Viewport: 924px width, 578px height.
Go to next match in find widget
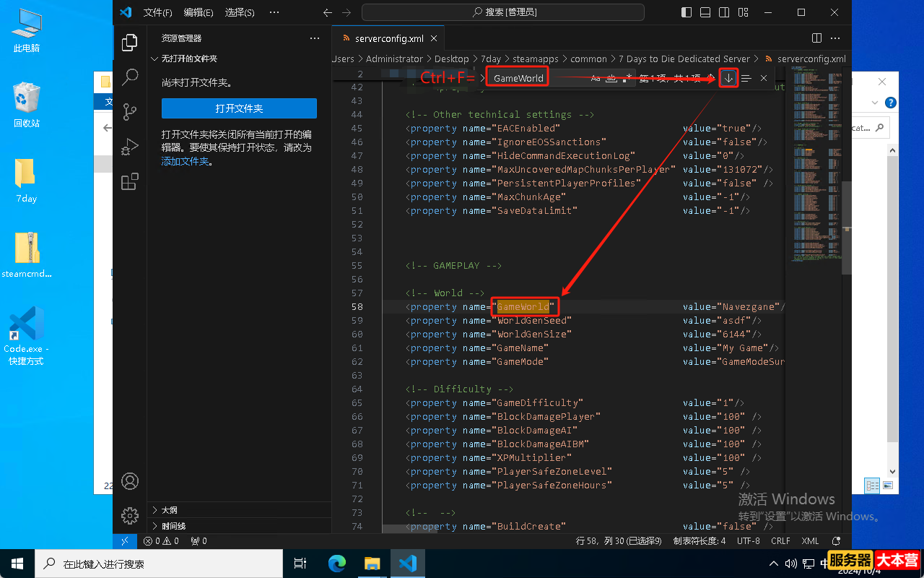[x=729, y=78]
